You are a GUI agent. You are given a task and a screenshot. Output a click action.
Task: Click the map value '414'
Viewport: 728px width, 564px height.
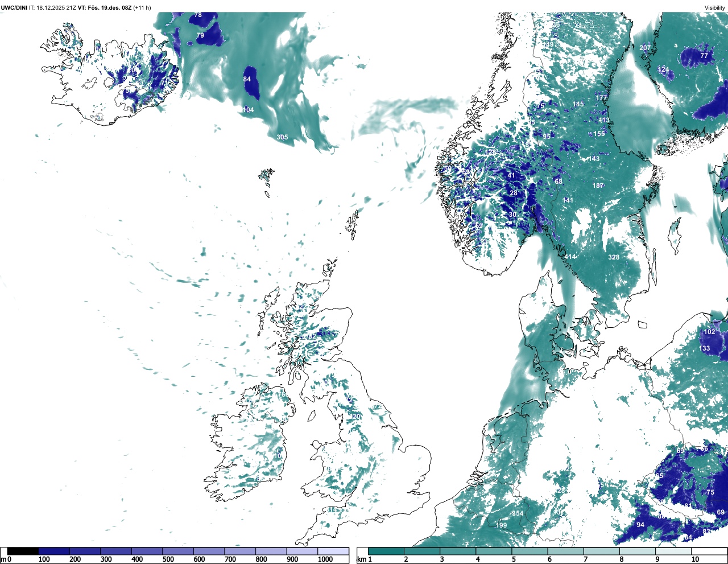[570, 257]
